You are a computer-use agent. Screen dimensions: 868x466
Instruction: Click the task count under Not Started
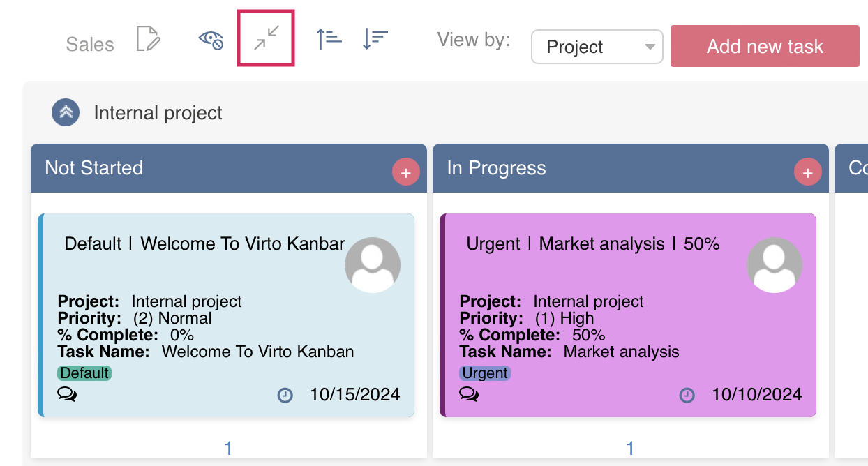click(x=228, y=447)
